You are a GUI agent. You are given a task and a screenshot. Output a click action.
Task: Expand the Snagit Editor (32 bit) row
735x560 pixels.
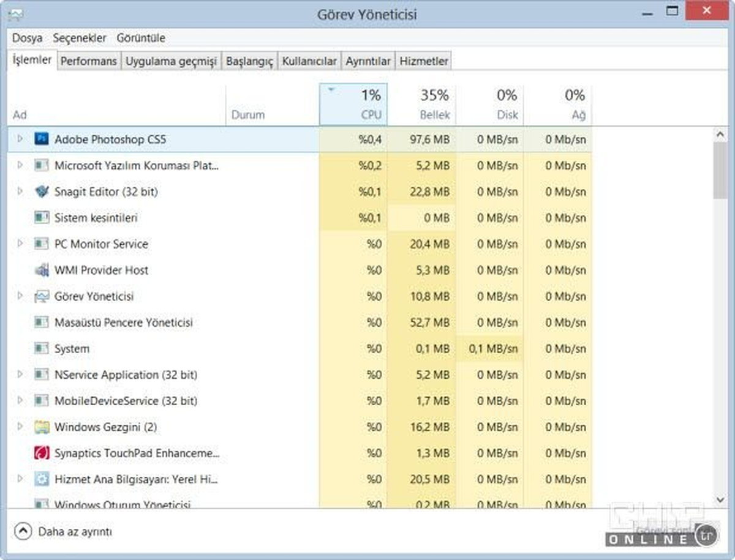tap(20, 192)
